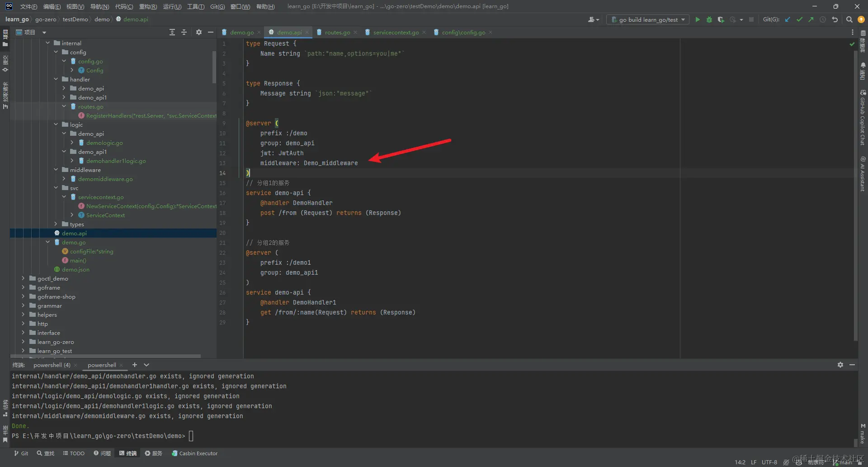The width and height of the screenshot is (868, 467).
Task: Collapse the internal folder
Action: pos(48,43)
